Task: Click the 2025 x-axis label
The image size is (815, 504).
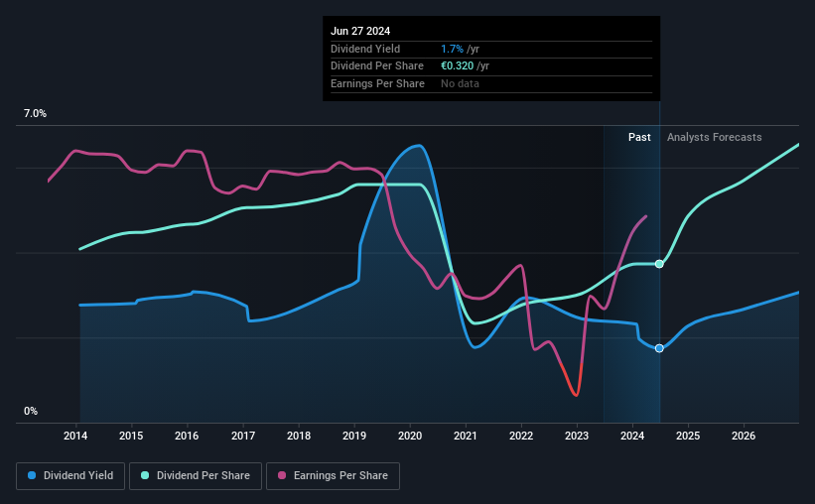Action: point(688,436)
